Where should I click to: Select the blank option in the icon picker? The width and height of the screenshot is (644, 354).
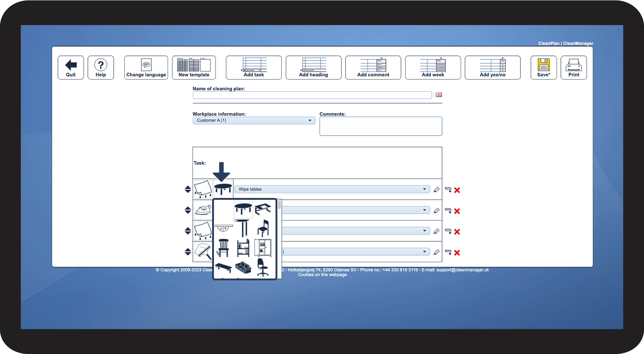(x=223, y=209)
